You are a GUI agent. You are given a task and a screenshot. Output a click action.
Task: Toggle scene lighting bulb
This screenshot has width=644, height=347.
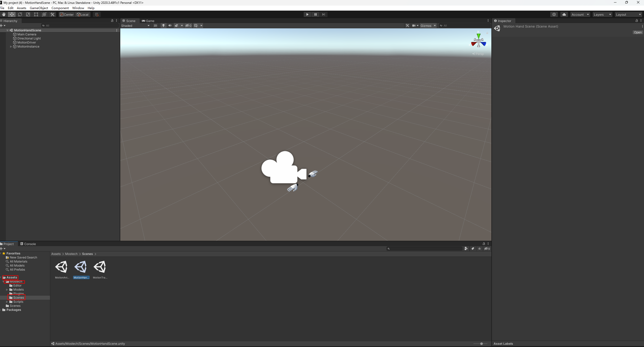pyautogui.click(x=163, y=26)
